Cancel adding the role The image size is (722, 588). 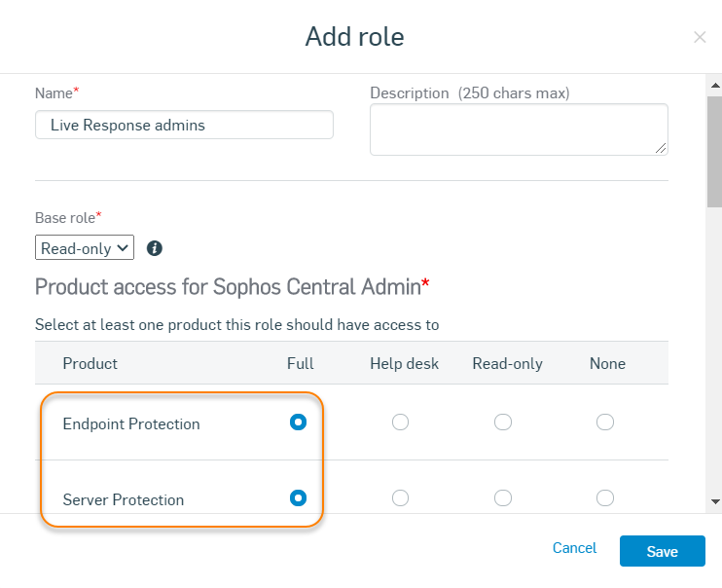(x=574, y=548)
